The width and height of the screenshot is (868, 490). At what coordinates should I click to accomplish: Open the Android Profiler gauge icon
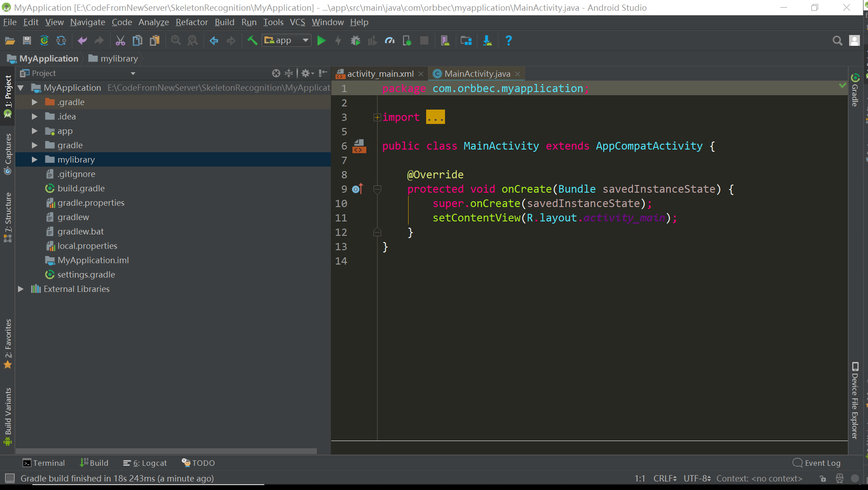point(390,41)
